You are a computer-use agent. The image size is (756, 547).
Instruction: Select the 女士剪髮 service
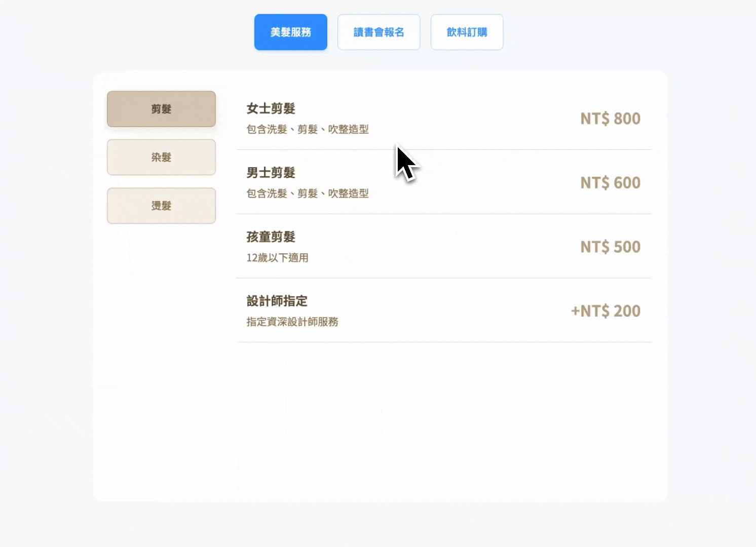click(443, 118)
